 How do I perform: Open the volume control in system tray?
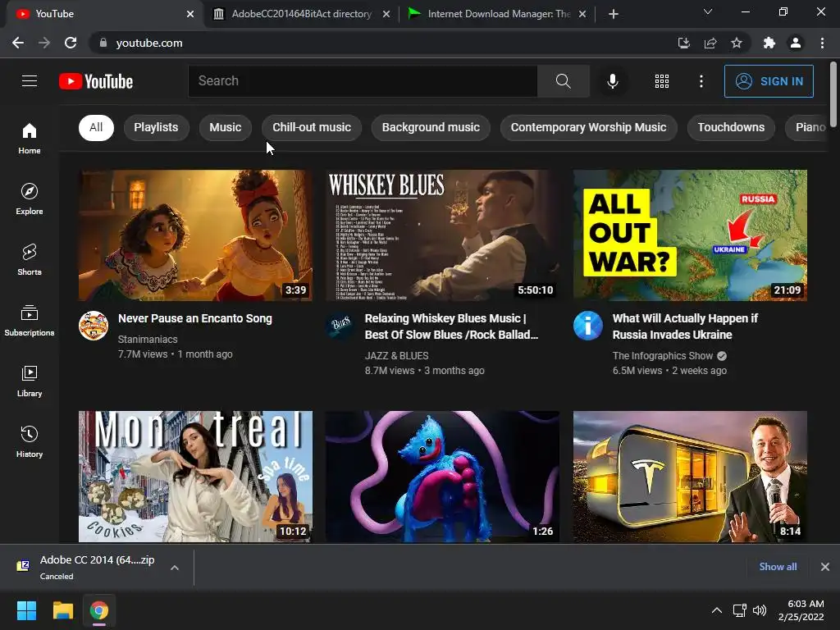click(760, 610)
